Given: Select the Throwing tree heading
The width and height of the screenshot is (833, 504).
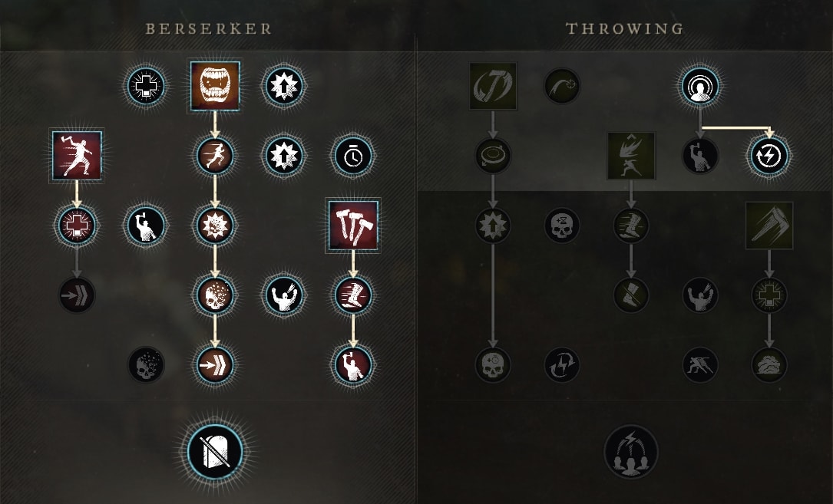Looking at the screenshot, I should [625, 28].
